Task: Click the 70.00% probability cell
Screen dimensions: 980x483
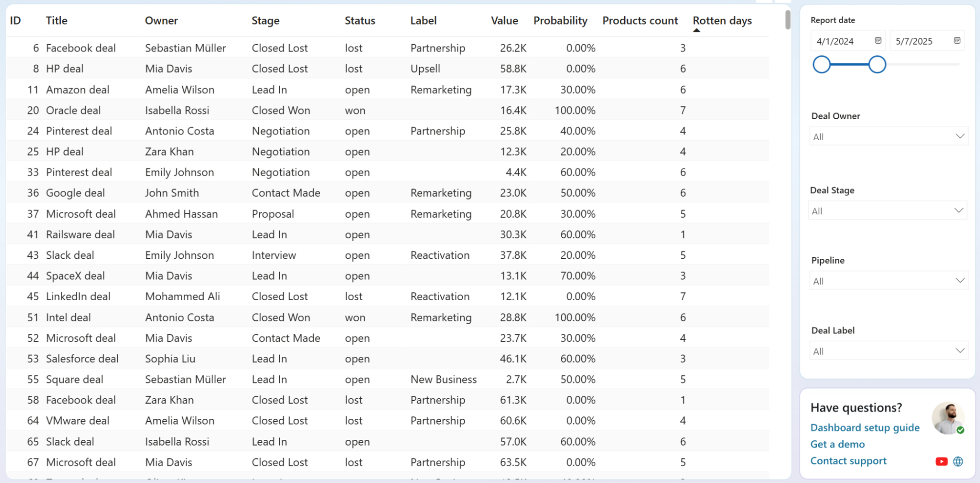Action: (578, 276)
